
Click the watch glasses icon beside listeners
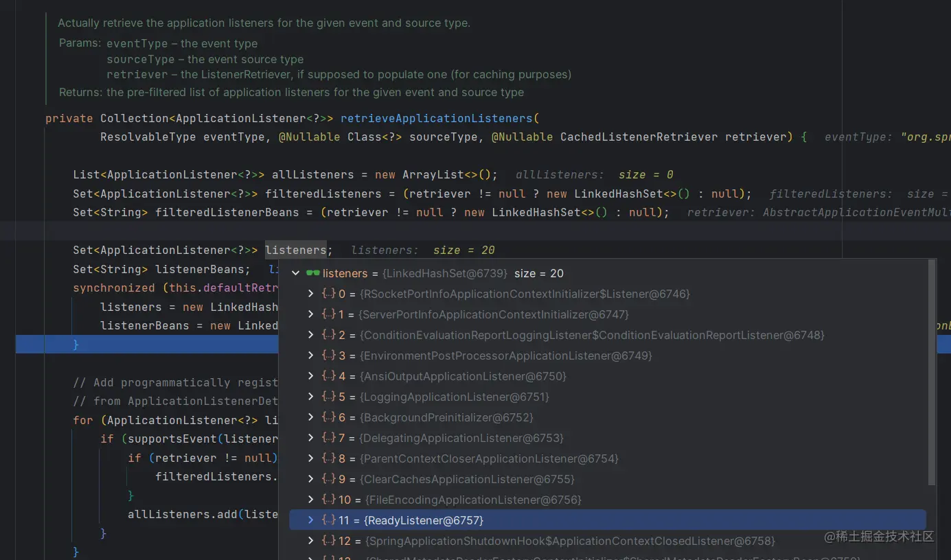pos(312,273)
